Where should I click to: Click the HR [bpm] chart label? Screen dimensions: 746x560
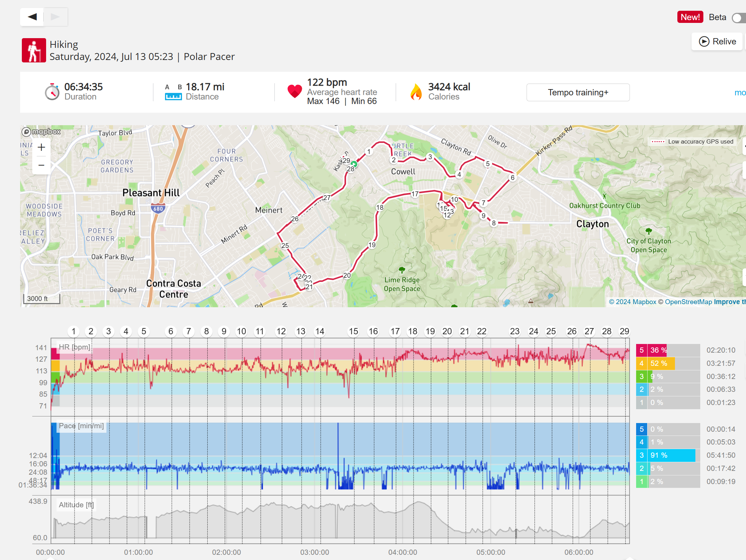74,347
